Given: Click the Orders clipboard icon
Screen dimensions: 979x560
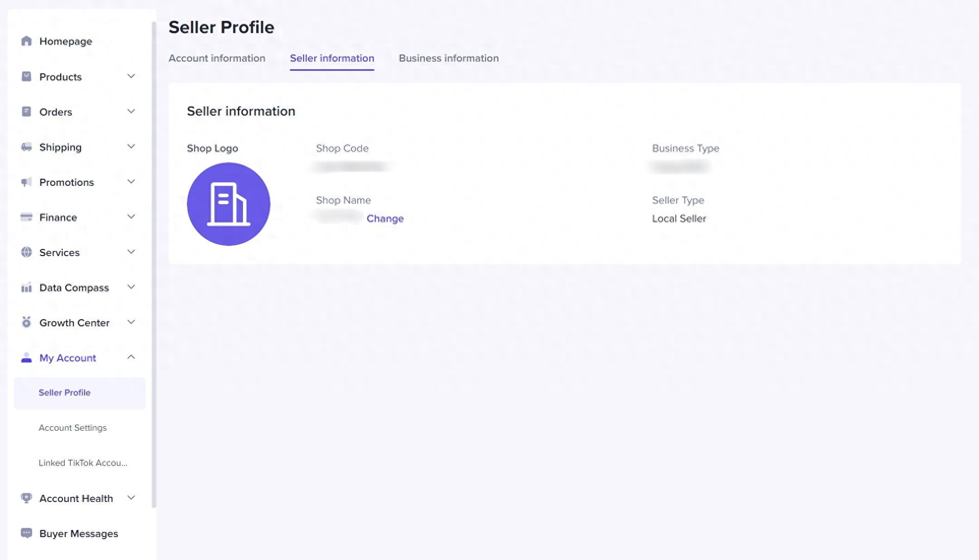Looking at the screenshot, I should (26, 111).
